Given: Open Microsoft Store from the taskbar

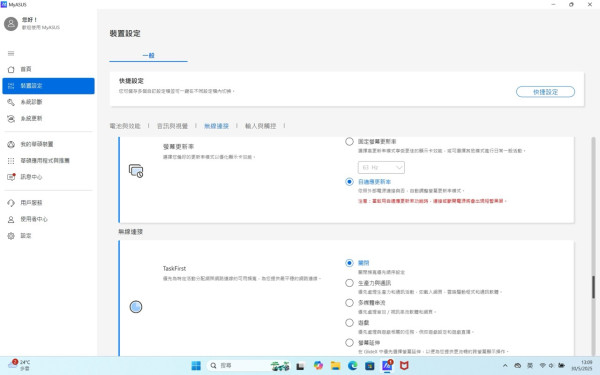Looking at the screenshot, I should pyautogui.click(x=370, y=366).
